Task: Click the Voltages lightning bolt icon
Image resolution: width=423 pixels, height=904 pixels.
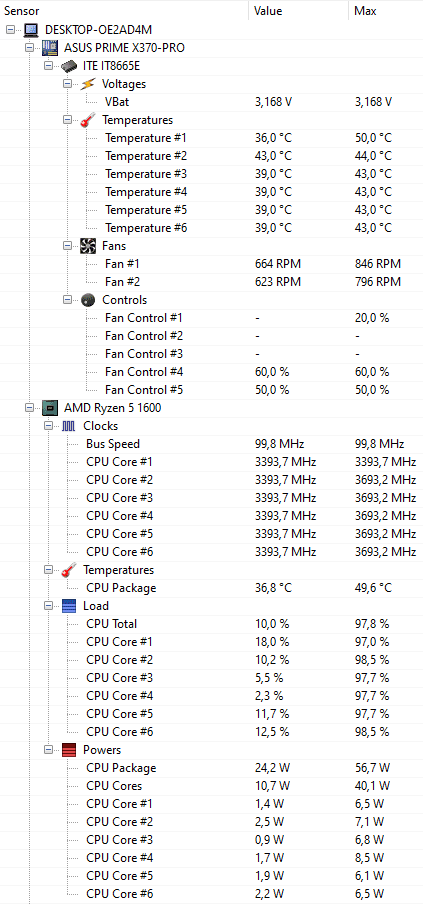Action: (88, 84)
